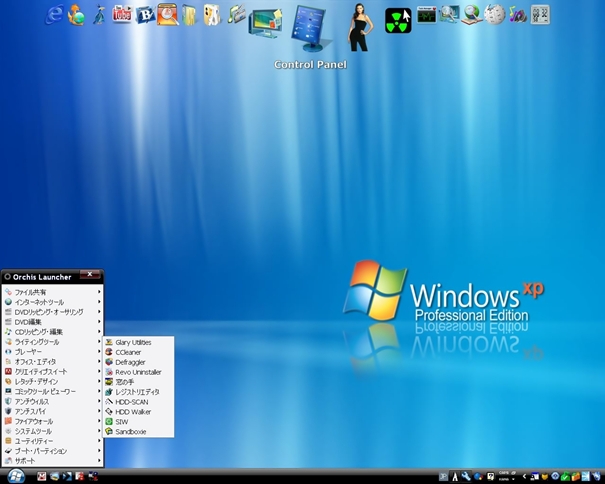Screen dimensions: 605x484
Task: Click the IME input mode A button
Action: click(455, 477)
